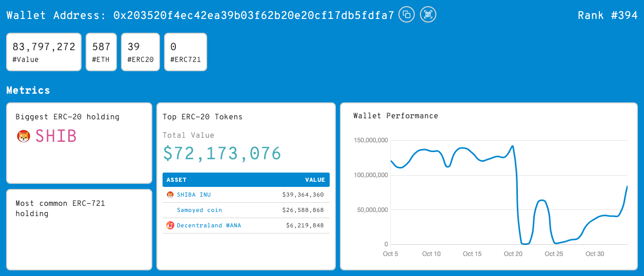Viewport: 644px width, 276px height.
Task: Click the ASSET column header
Action: point(177,180)
